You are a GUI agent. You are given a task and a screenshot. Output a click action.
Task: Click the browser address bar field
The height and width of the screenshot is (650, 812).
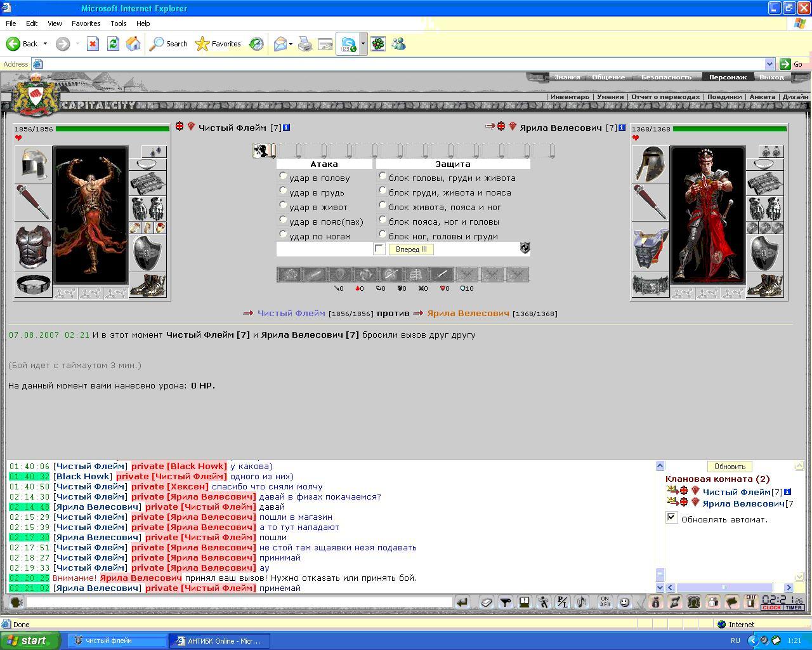point(403,64)
